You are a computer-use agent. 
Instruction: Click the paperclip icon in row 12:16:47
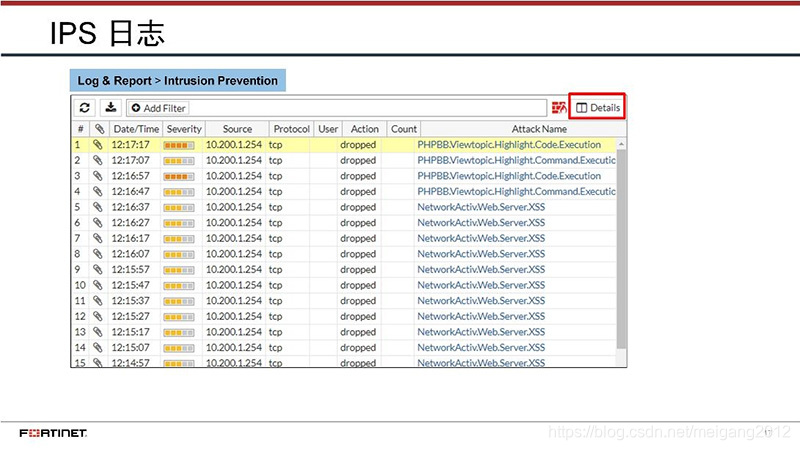point(97,192)
